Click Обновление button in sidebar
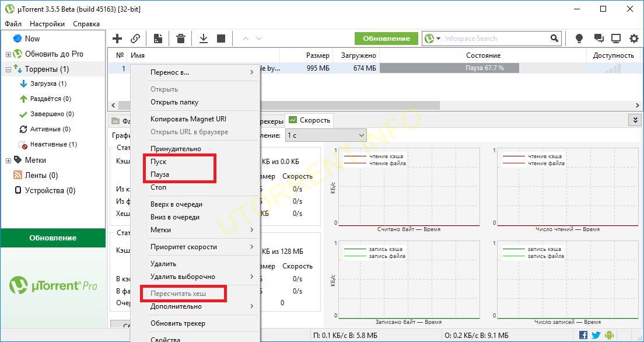The height and width of the screenshot is (342, 644). [53, 238]
